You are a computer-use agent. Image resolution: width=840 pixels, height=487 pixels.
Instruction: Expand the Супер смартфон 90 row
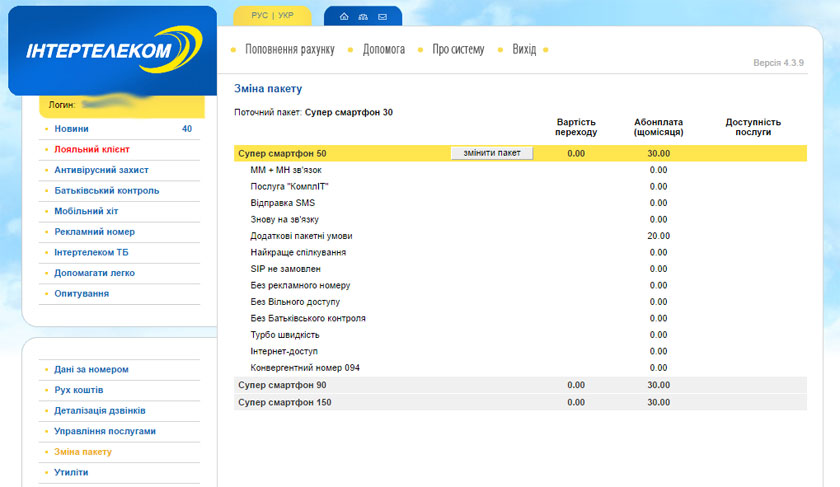tap(520, 385)
